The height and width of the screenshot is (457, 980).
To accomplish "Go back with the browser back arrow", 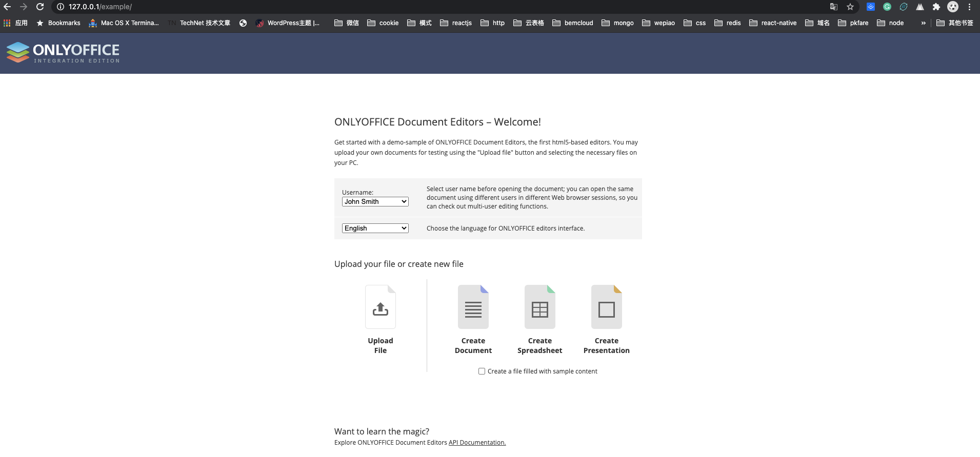I will 7,7.
